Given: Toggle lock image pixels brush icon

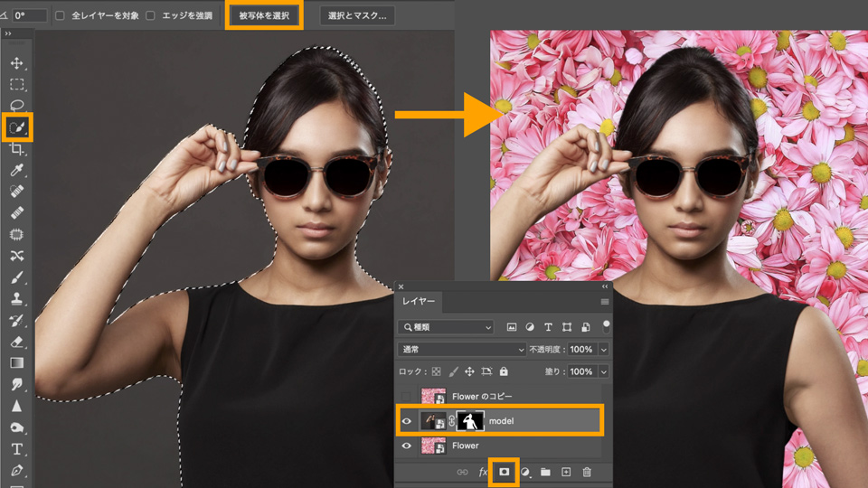Looking at the screenshot, I should point(453,371).
